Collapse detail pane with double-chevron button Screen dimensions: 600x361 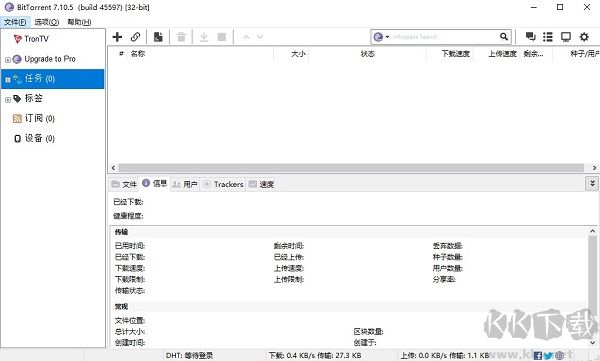[x=592, y=183]
